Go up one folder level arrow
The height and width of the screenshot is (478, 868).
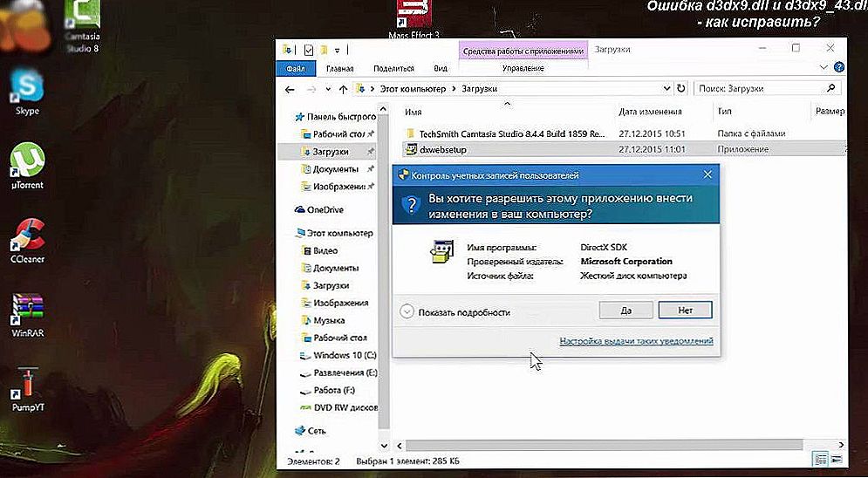343,89
